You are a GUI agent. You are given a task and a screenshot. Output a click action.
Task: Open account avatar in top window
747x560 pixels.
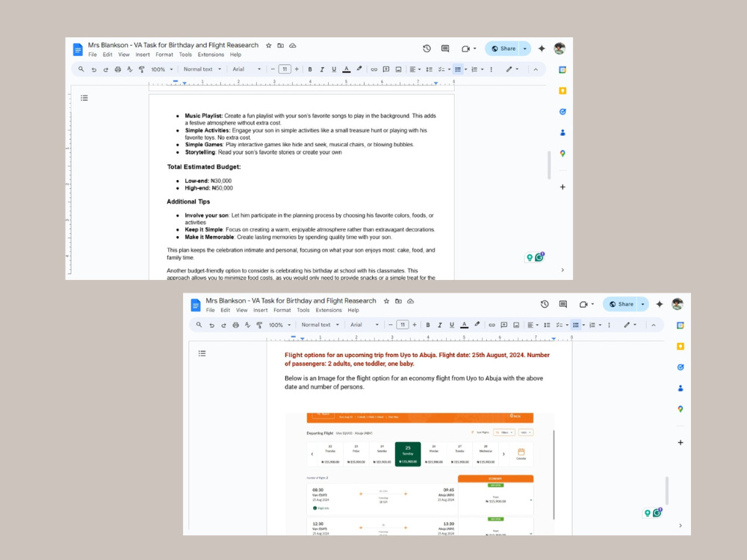click(560, 49)
